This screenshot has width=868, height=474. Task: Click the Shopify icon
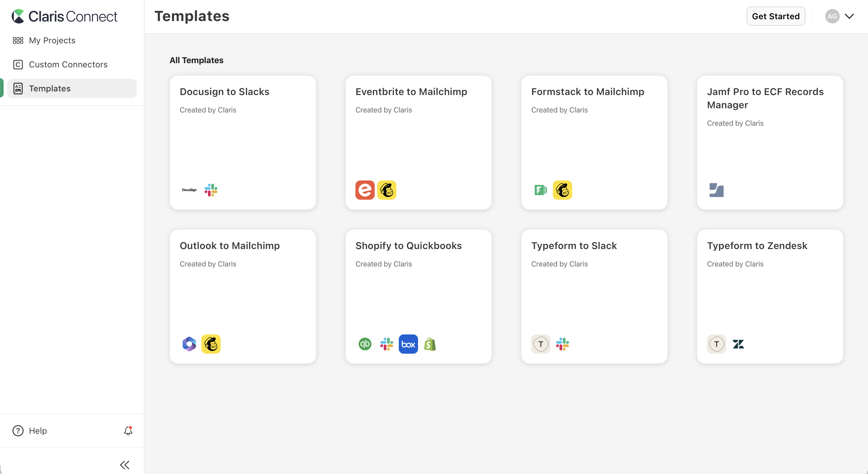coord(430,344)
